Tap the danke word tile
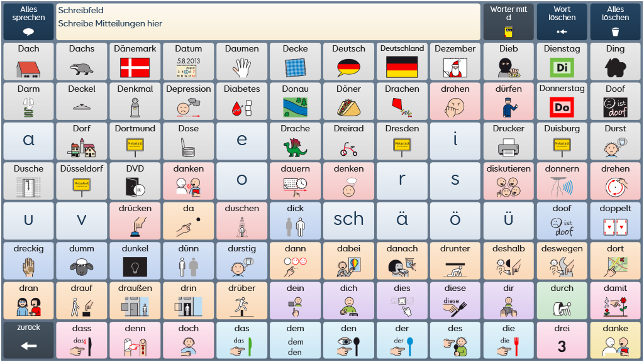Viewport: 644px width, 362px height. click(615, 341)
